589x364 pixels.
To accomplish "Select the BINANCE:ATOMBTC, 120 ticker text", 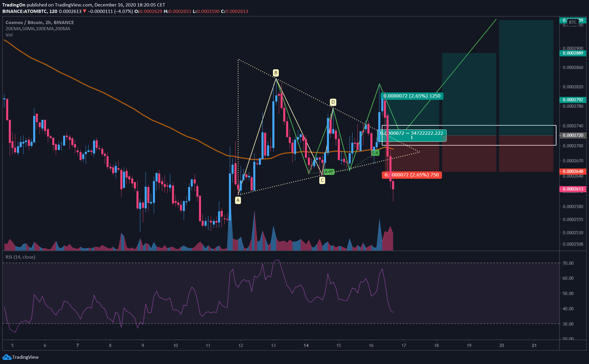I will tap(30, 11).
